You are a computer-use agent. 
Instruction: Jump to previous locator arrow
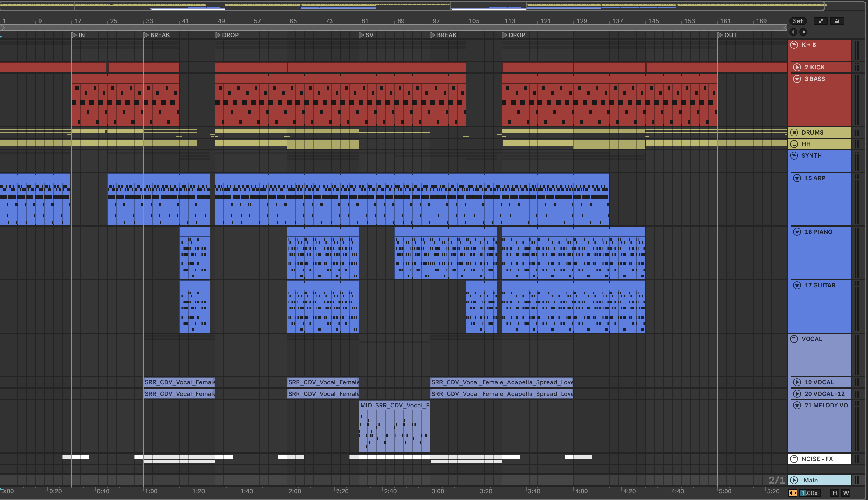pos(793,32)
